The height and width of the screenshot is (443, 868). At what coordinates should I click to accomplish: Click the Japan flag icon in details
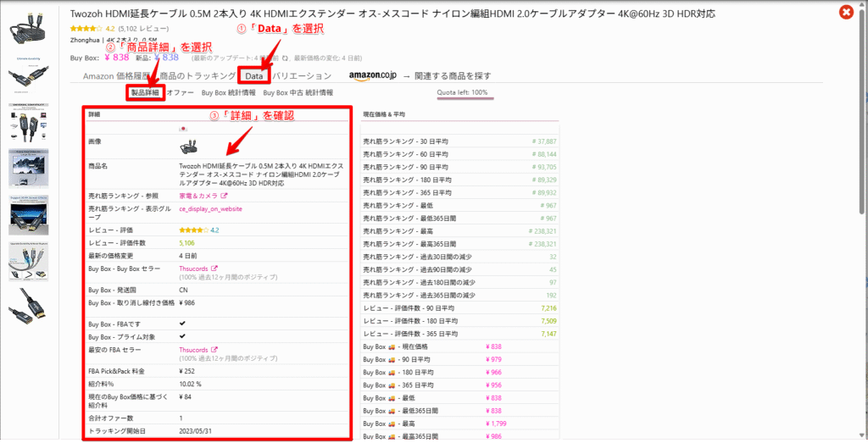point(182,128)
